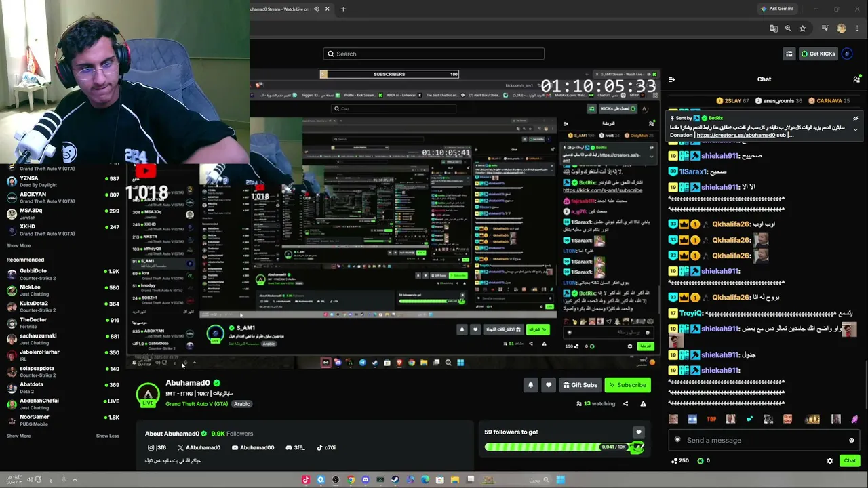The width and height of the screenshot is (868, 488).
Task: Open AbdellahChafai recommended channel
Action: coord(62,403)
